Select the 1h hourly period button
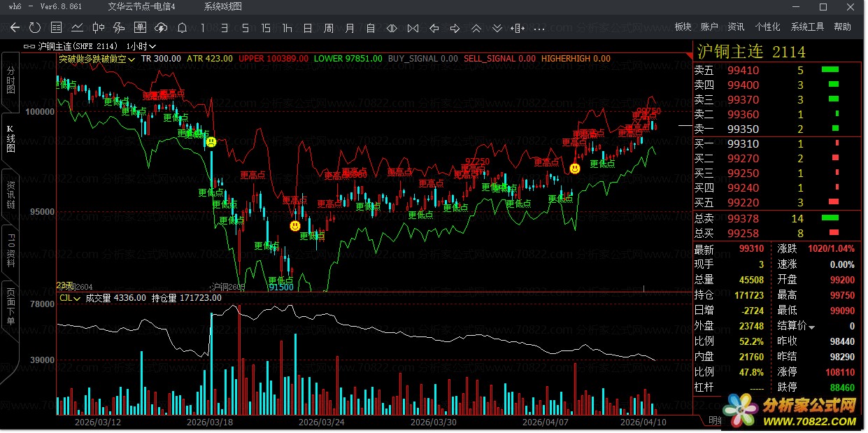This screenshot has width=868, height=433. [x=287, y=28]
